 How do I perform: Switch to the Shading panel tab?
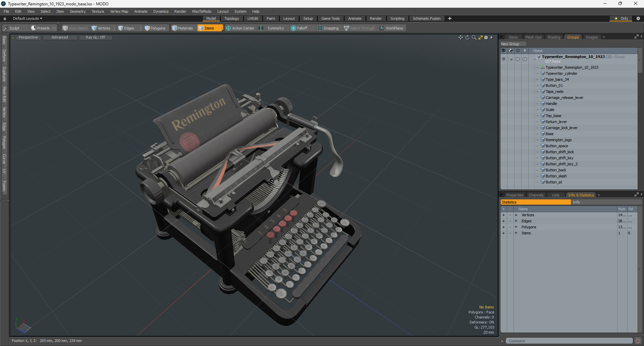pos(554,37)
